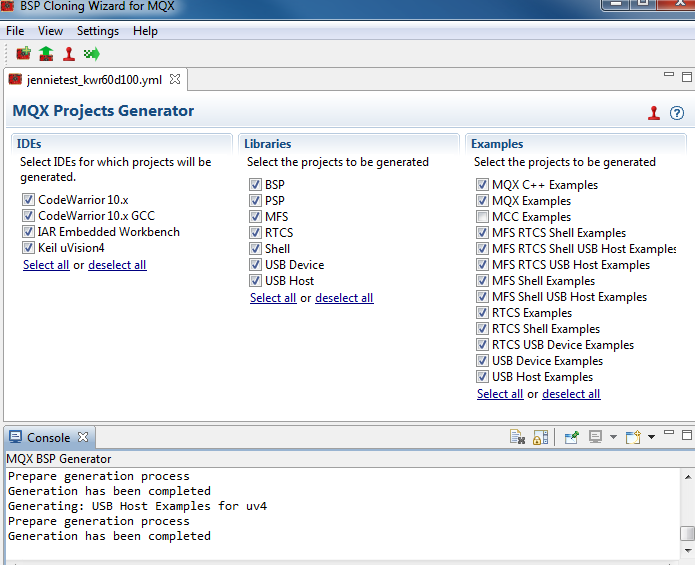Click the console scrollbar up arrow
Screen dimensions: 697x567
[x=688, y=477]
